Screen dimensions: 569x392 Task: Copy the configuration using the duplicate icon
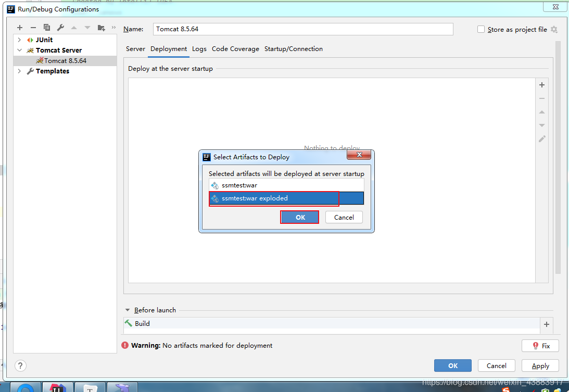(x=47, y=28)
